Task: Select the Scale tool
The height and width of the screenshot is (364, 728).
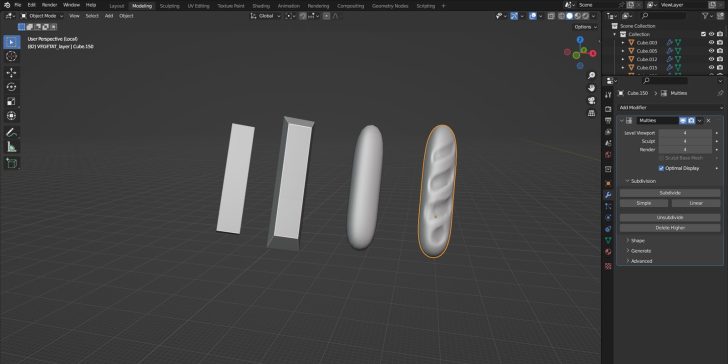Action: [x=12, y=101]
